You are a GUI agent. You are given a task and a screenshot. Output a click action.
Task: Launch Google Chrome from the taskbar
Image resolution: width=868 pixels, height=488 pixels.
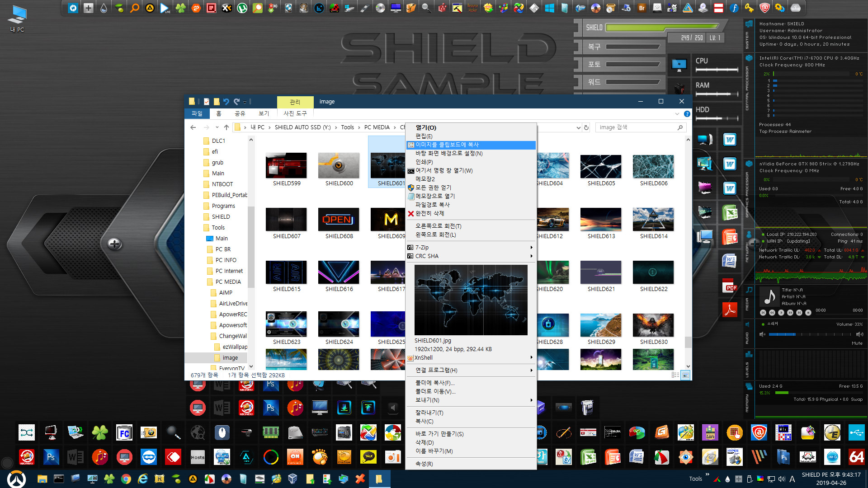tap(126, 479)
